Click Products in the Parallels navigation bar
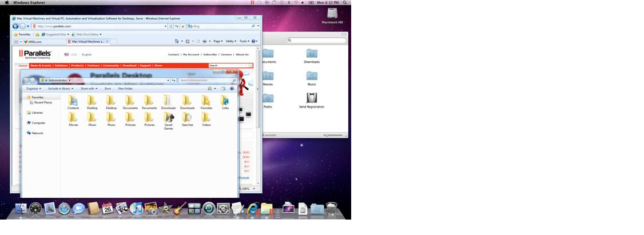The width and height of the screenshot is (644, 235). tap(77, 65)
